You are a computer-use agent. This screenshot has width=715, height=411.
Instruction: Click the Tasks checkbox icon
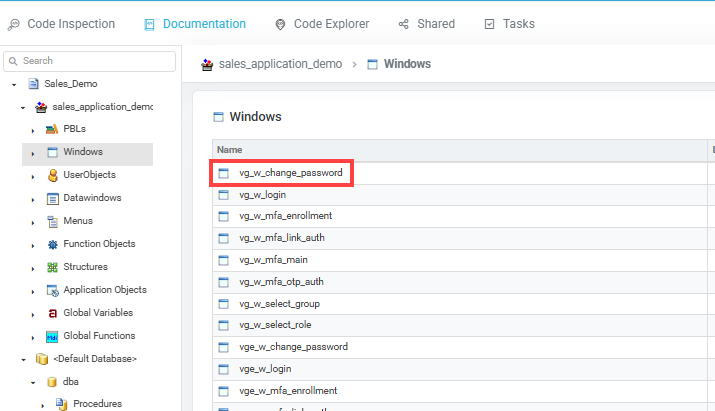[x=489, y=24]
